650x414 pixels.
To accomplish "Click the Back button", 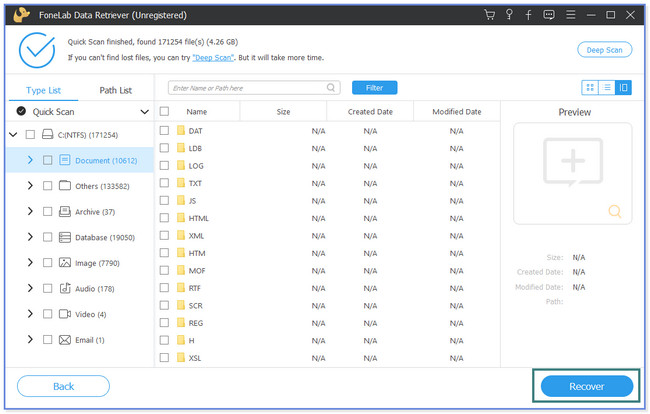I will tap(63, 386).
